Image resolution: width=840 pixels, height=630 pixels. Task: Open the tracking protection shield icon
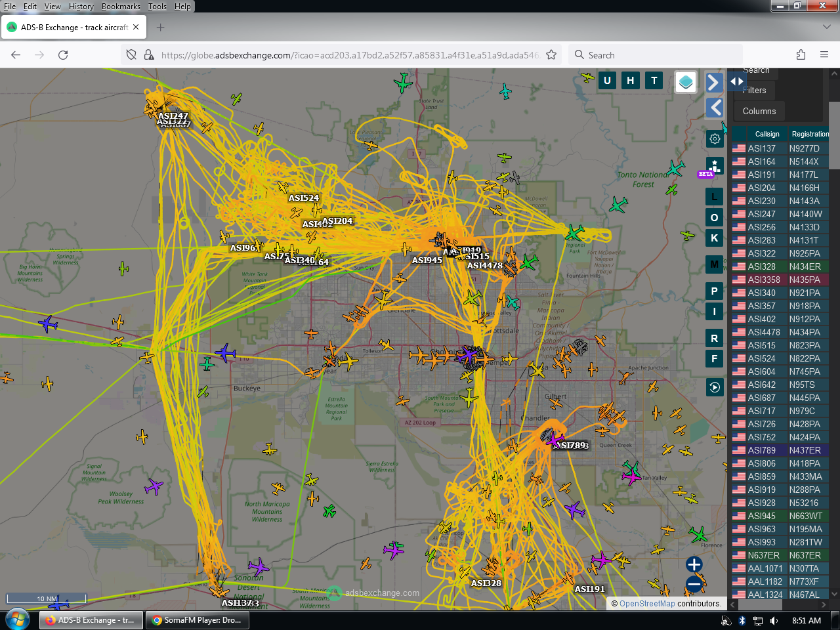pyautogui.click(x=131, y=55)
